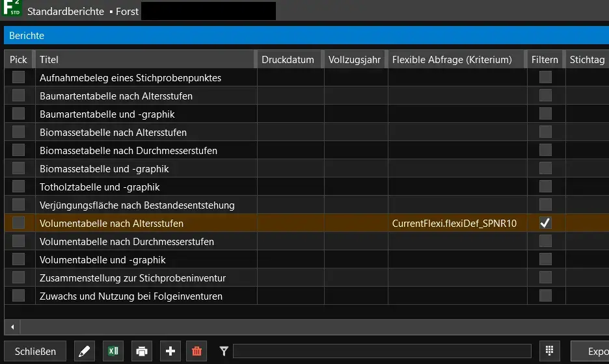Delete report using red trash icon
Viewport: 609px width, 364px height.
coord(197,352)
